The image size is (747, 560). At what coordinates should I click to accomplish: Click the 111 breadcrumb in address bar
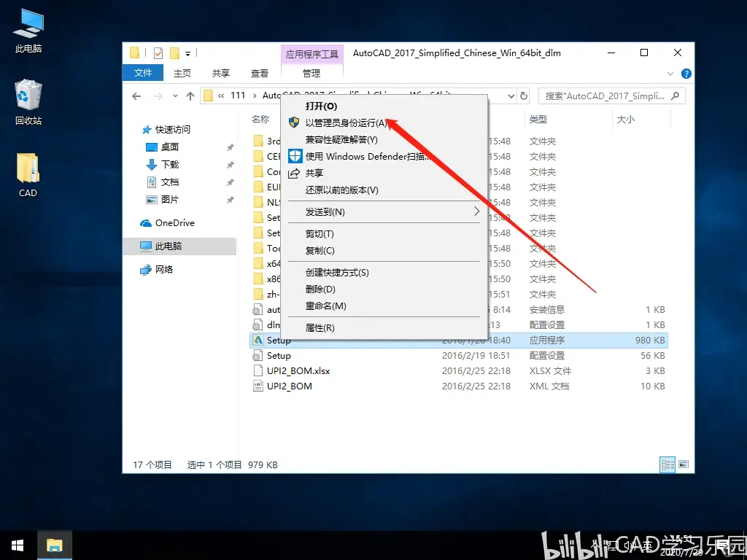(238, 96)
